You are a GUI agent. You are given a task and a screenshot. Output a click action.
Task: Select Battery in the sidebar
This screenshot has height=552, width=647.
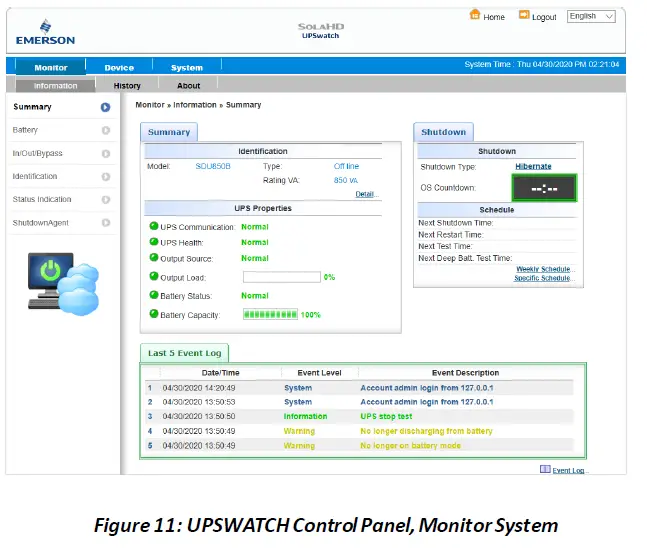coord(62,130)
